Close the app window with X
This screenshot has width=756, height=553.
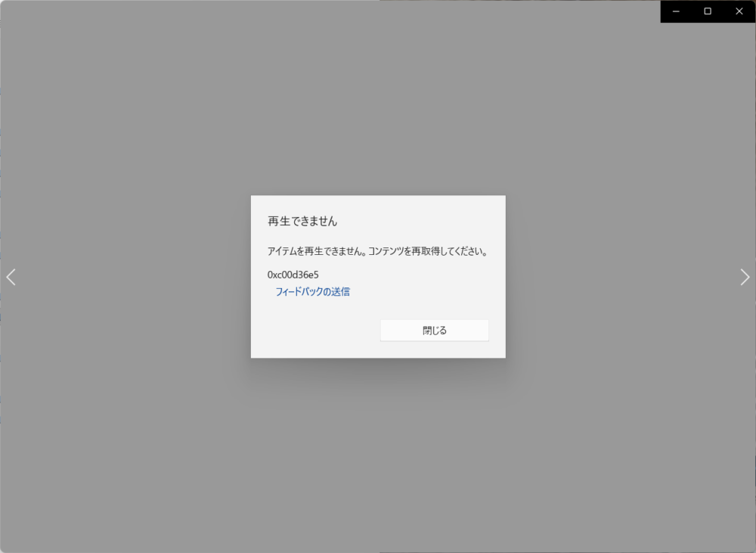[739, 11]
